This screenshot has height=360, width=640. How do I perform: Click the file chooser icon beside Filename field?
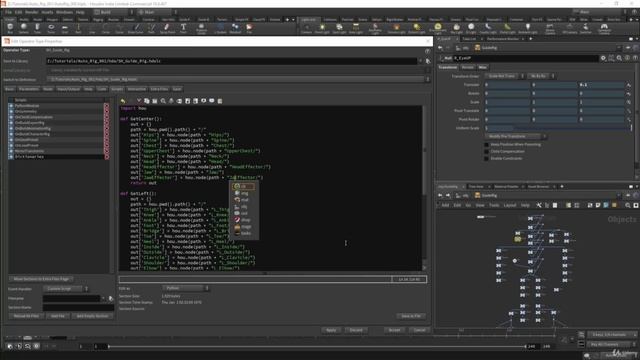111,298
